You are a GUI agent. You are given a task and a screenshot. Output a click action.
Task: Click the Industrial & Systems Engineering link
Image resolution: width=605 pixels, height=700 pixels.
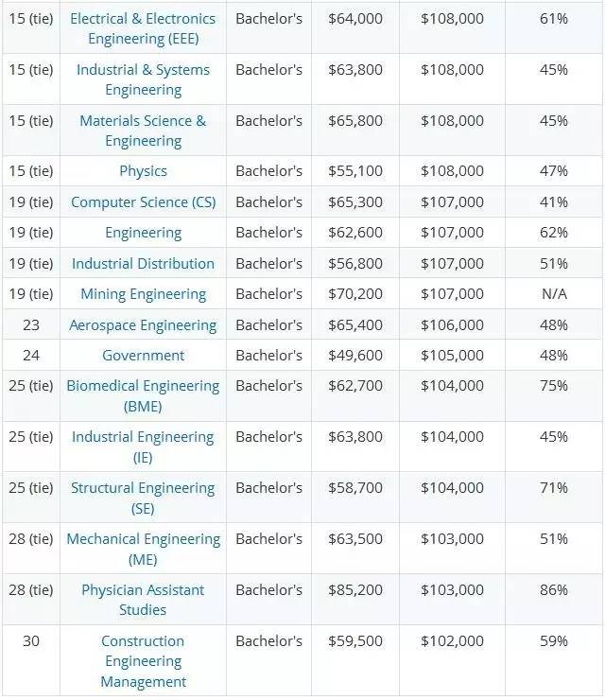coord(143,79)
